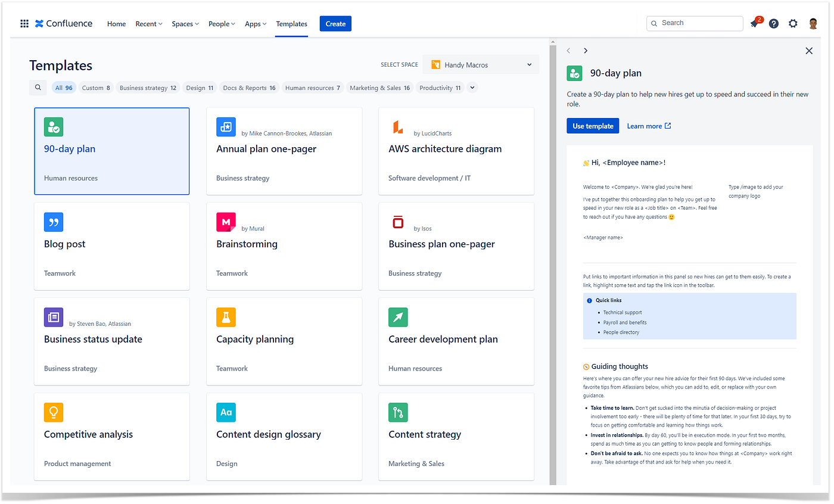Select the Content strategy template card
Viewport: 834px width, 504px height.
pyautogui.click(x=456, y=437)
